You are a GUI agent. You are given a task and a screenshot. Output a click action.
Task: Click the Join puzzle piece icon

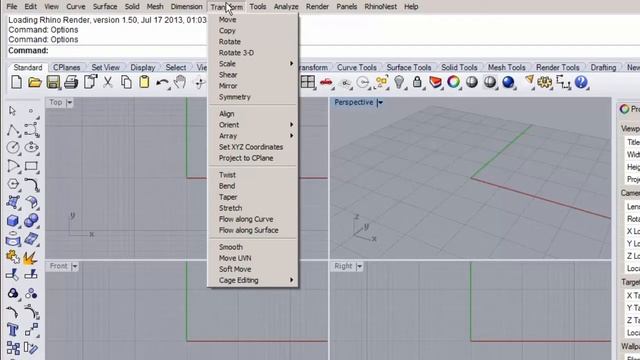pos(13,257)
